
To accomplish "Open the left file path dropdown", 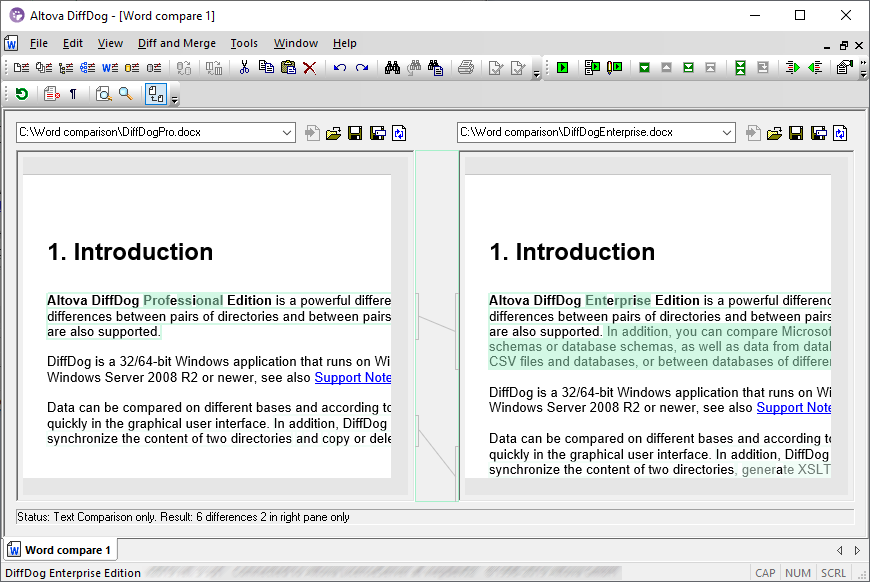I will click(x=289, y=132).
